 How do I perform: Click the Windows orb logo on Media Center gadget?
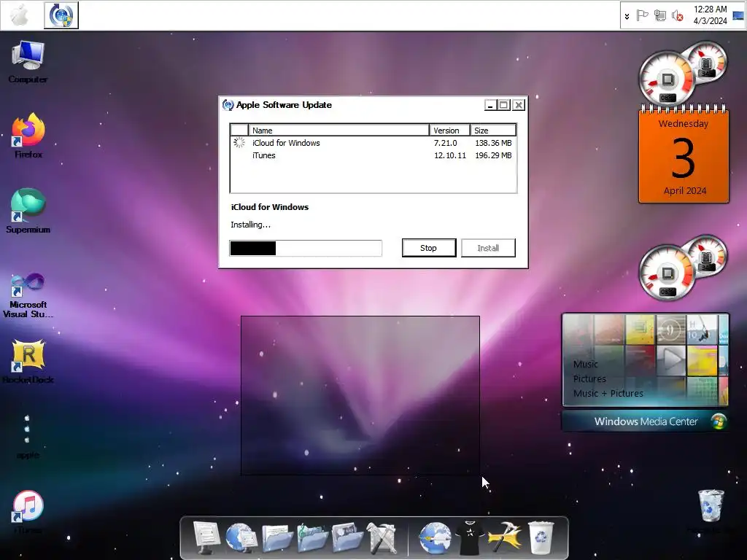[x=718, y=421]
